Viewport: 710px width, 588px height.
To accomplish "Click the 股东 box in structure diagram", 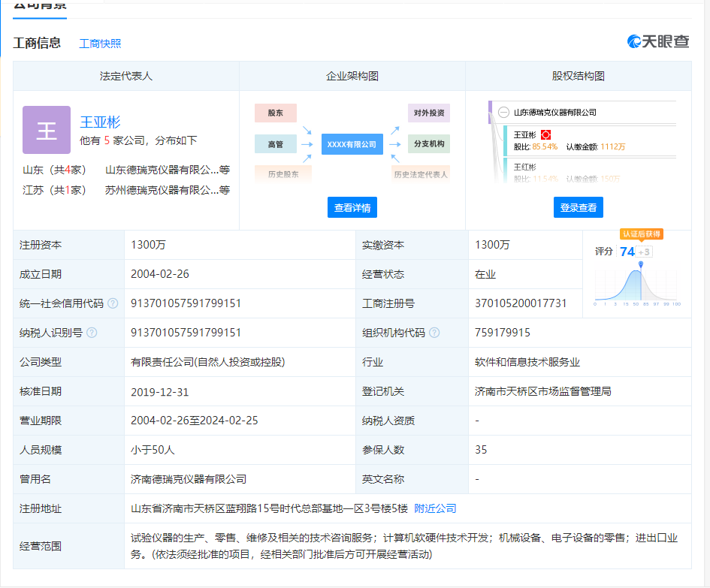I will (276, 113).
